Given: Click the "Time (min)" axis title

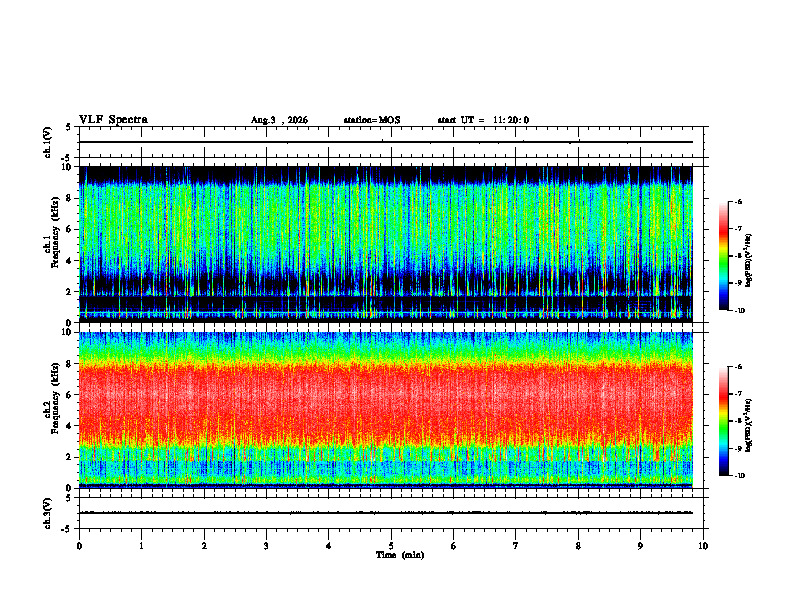Looking at the screenshot, I should click(400, 555).
